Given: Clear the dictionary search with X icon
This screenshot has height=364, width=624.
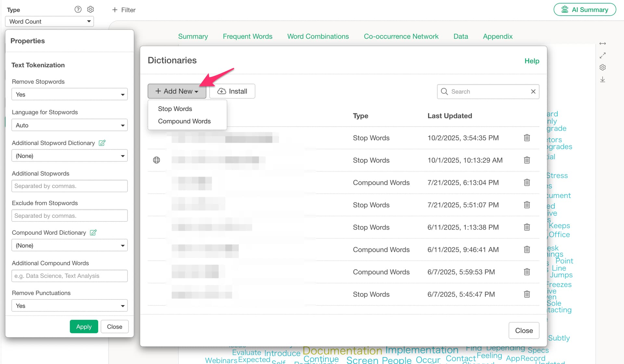Looking at the screenshot, I should pos(533,92).
